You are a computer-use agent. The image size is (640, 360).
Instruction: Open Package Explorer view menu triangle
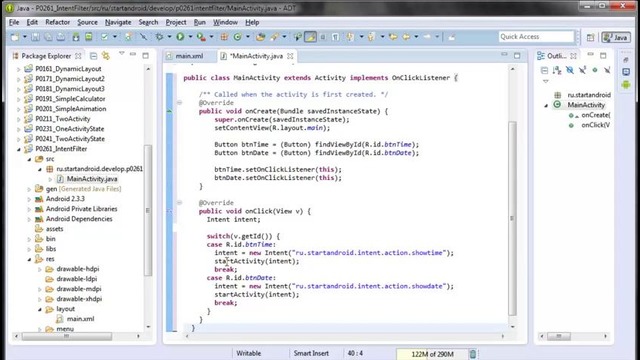coord(122,54)
